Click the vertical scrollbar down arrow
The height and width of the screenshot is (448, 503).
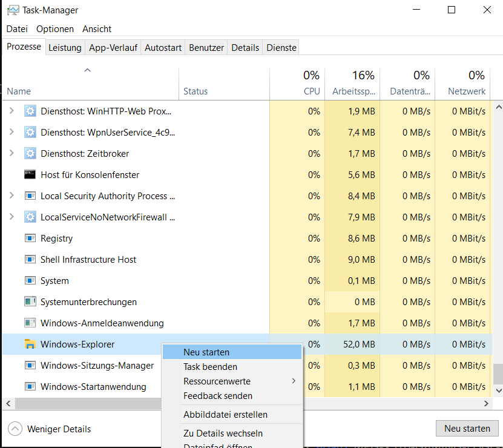coord(499,390)
